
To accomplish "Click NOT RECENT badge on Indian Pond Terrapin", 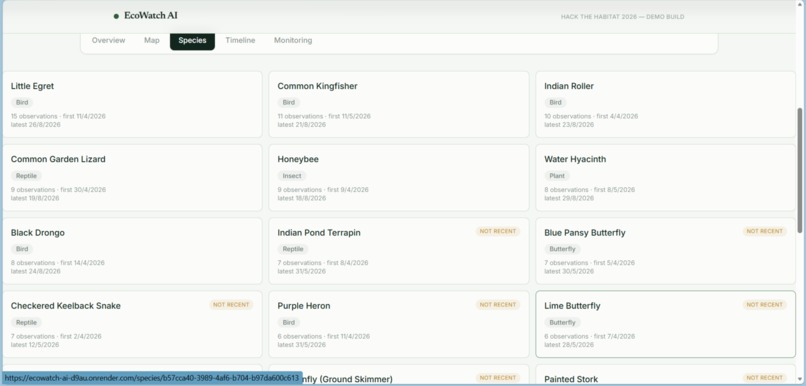I will click(x=498, y=231).
